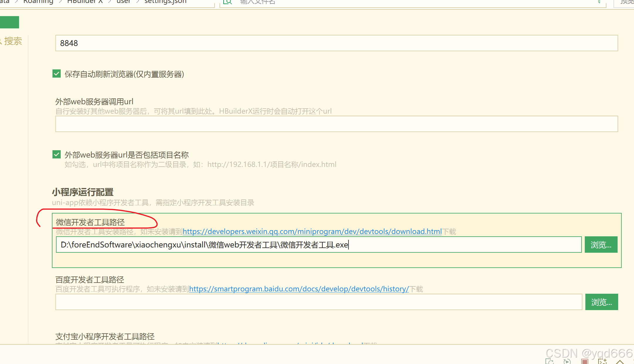Click inside the 微信开发者工具 path field

[318, 245]
